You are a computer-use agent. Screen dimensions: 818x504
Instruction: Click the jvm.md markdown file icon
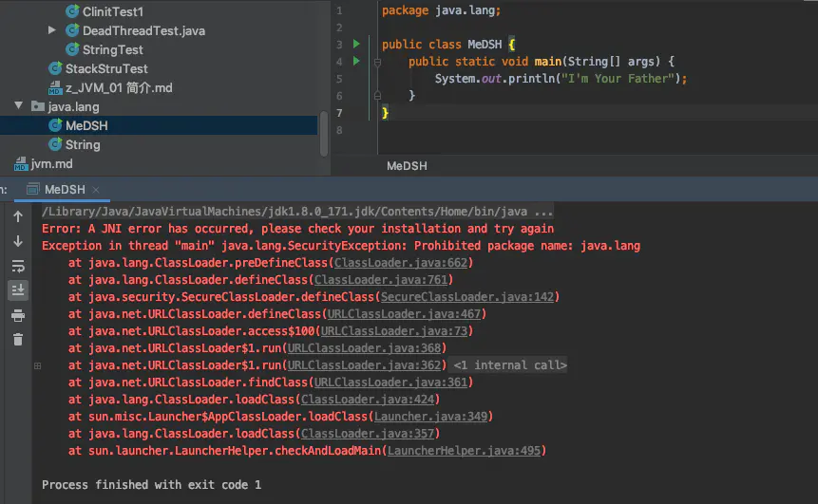coord(20,164)
